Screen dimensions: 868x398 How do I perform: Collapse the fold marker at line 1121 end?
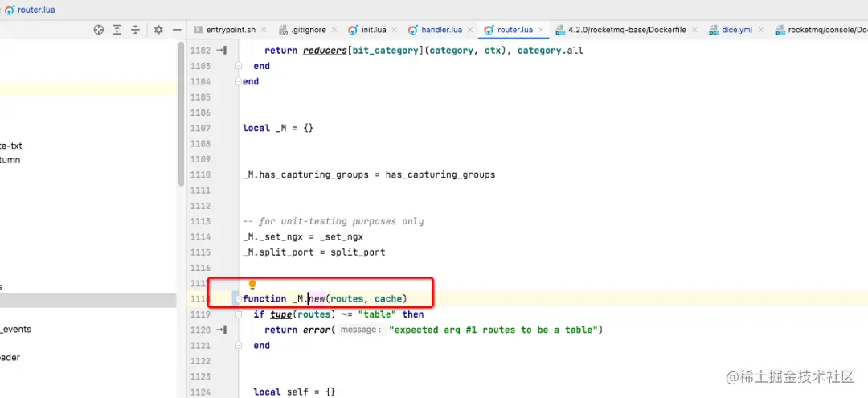[239, 346]
